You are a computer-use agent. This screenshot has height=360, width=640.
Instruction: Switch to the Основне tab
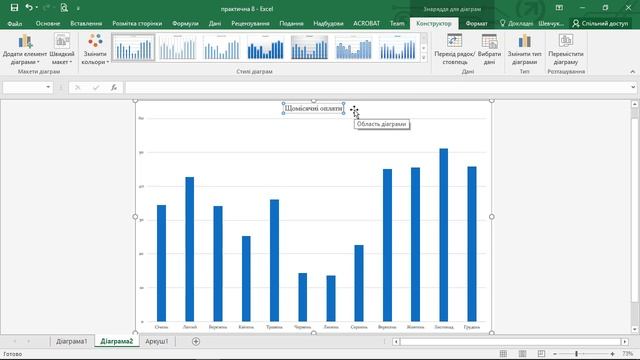tap(48, 24)
